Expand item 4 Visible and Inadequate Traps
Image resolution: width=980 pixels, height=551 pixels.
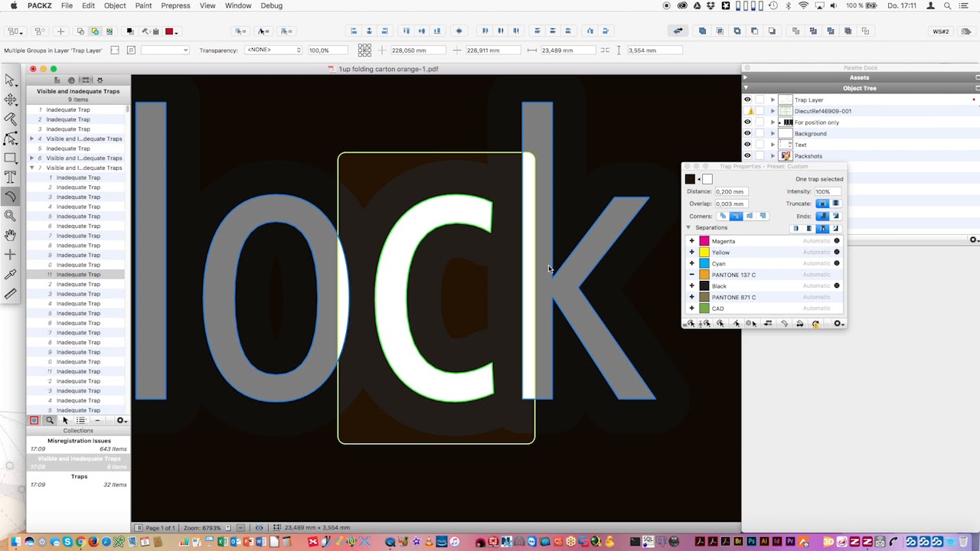point(31,139)
